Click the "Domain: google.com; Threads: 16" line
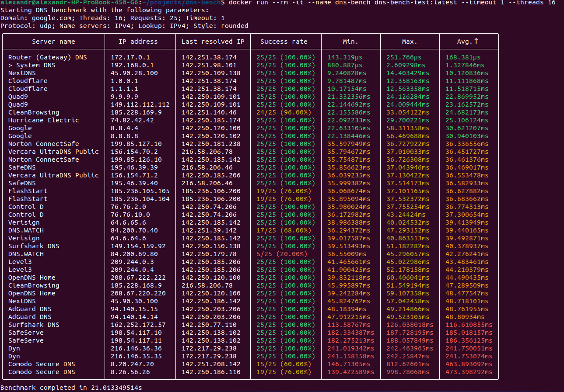The image size is (564, 392). [x=112, y=18]
